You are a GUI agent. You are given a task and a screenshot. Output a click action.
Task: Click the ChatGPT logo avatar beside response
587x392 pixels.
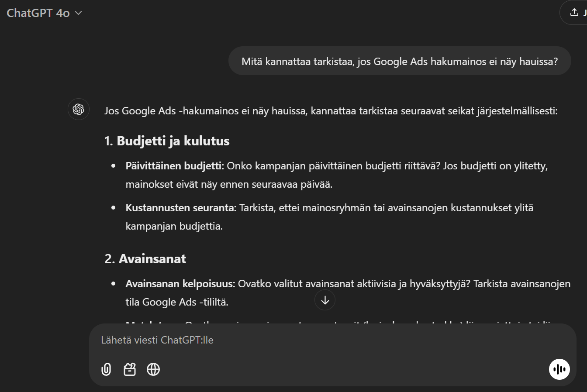[x=79, y=109]
